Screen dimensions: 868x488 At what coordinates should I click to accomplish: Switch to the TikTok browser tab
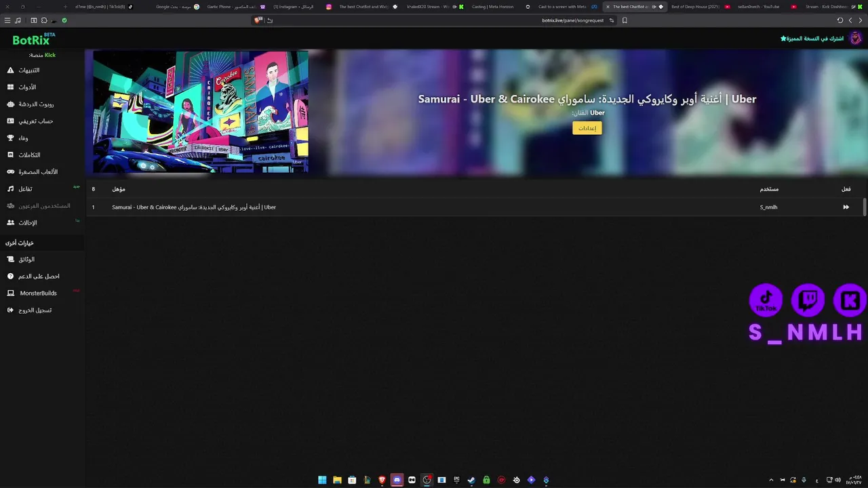click(x=104, y=7)
